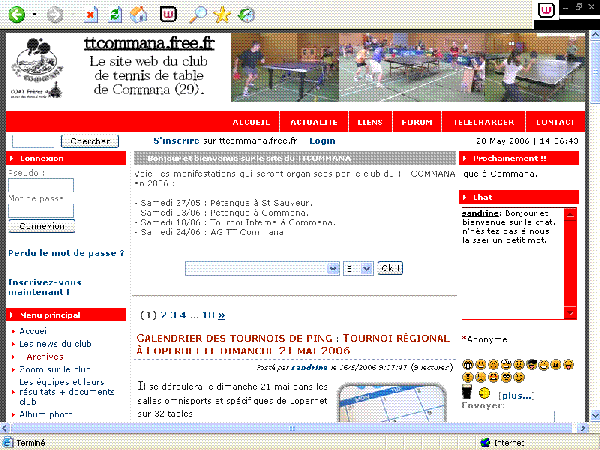Click the Internet zone status icon

coord(485,443)
